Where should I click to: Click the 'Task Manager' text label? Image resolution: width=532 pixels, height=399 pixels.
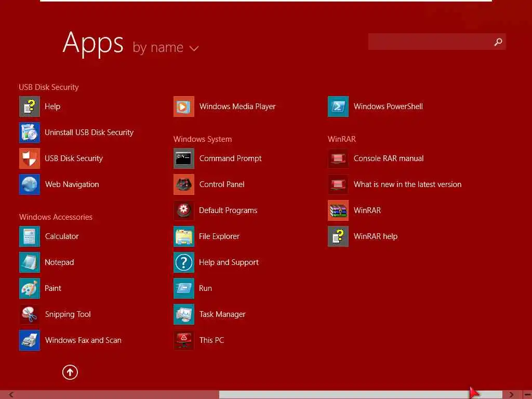222,314
